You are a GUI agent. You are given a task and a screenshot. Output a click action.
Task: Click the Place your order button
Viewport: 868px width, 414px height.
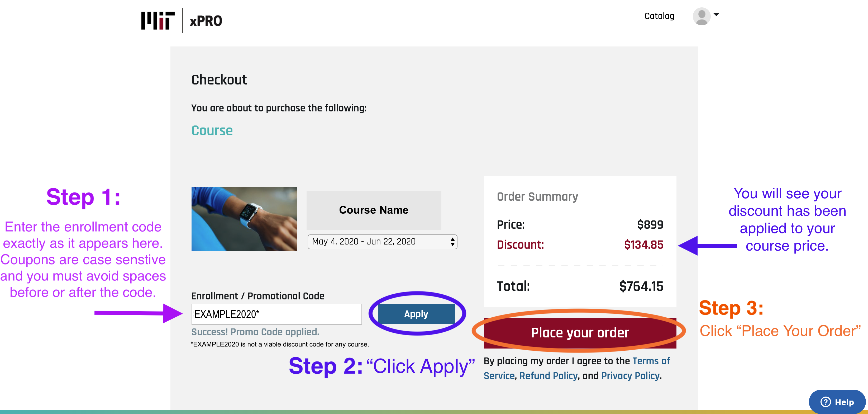coord(580,333)
